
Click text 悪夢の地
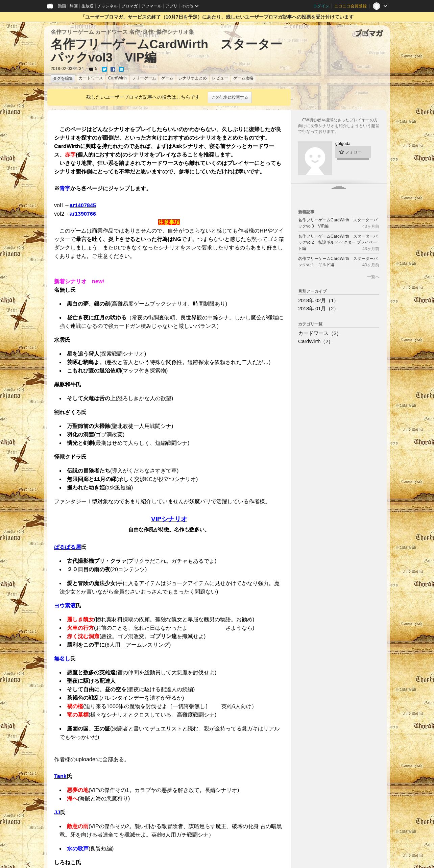(x=78, y=790)
